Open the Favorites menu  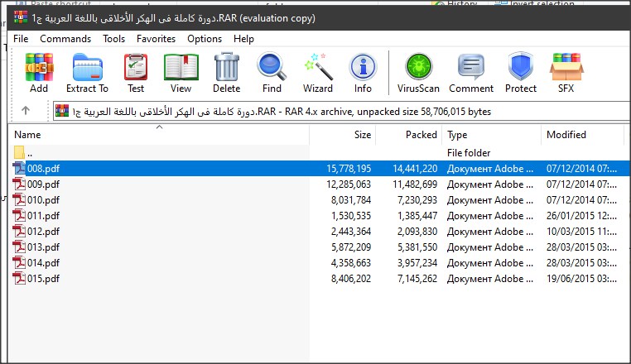pos(157,39)
